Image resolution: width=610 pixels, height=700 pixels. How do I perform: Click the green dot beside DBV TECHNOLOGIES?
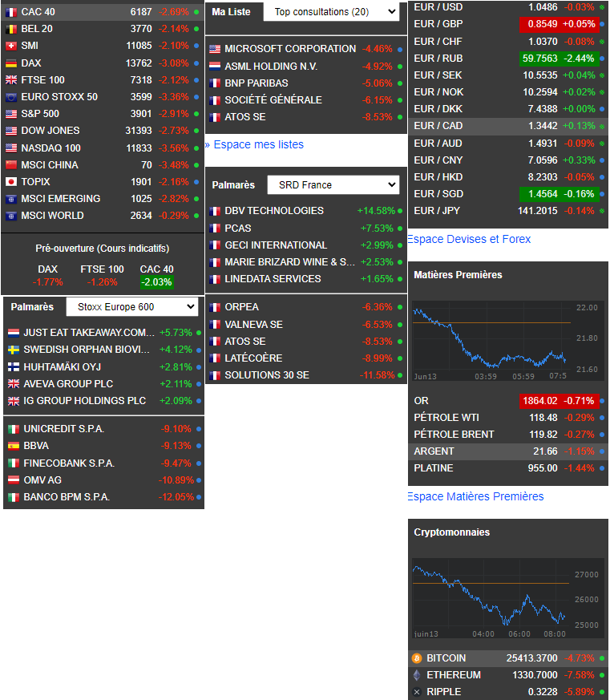pos(400,211)
